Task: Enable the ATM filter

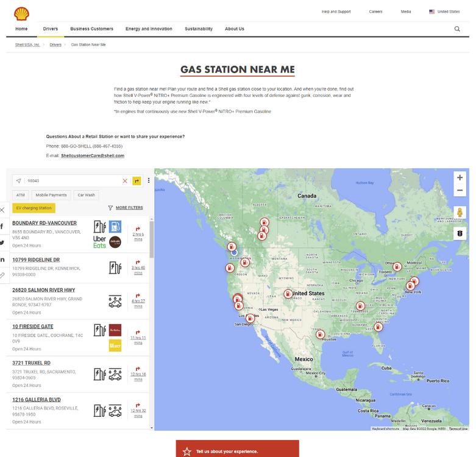Action: click(21, 195)
